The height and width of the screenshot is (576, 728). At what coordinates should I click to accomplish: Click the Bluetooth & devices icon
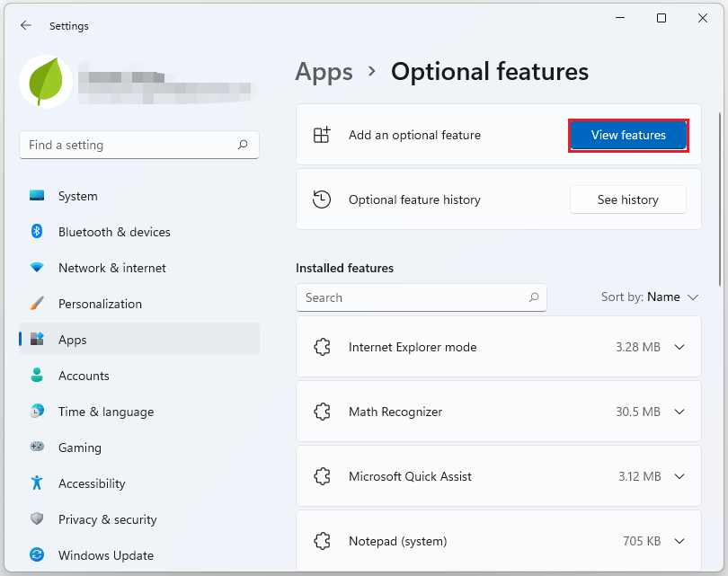tap(37, 232)
